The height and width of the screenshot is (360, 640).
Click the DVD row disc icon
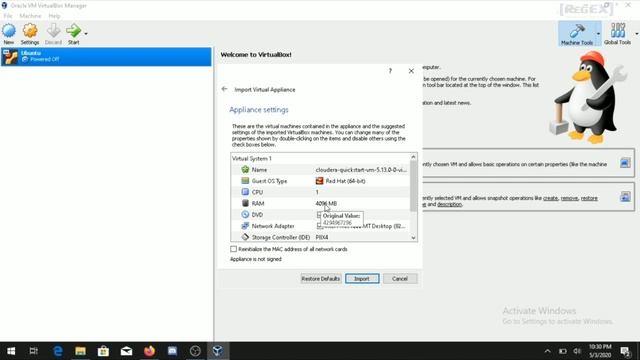tap(245, 214)
